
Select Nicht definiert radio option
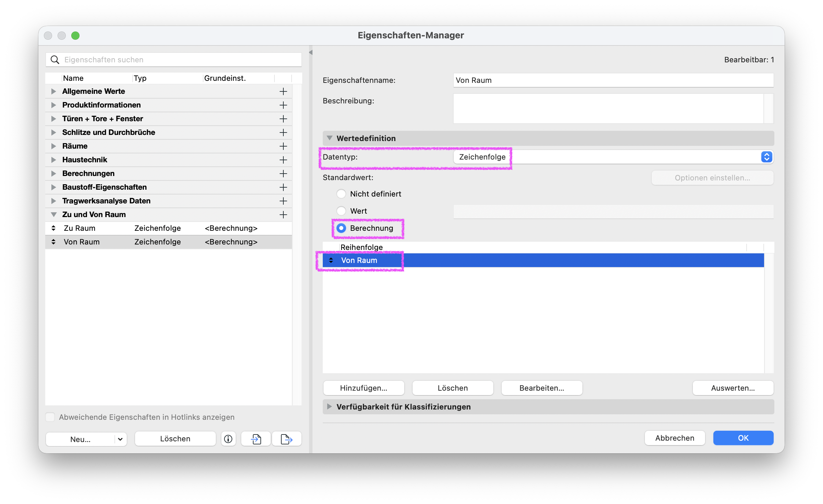(x=341, y=194)
